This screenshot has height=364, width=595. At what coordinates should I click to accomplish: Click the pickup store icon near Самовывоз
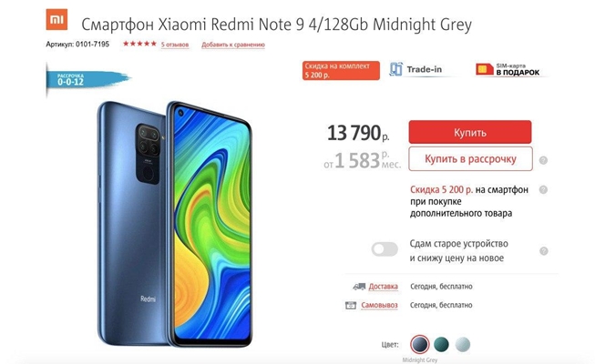tap(351, 305)
